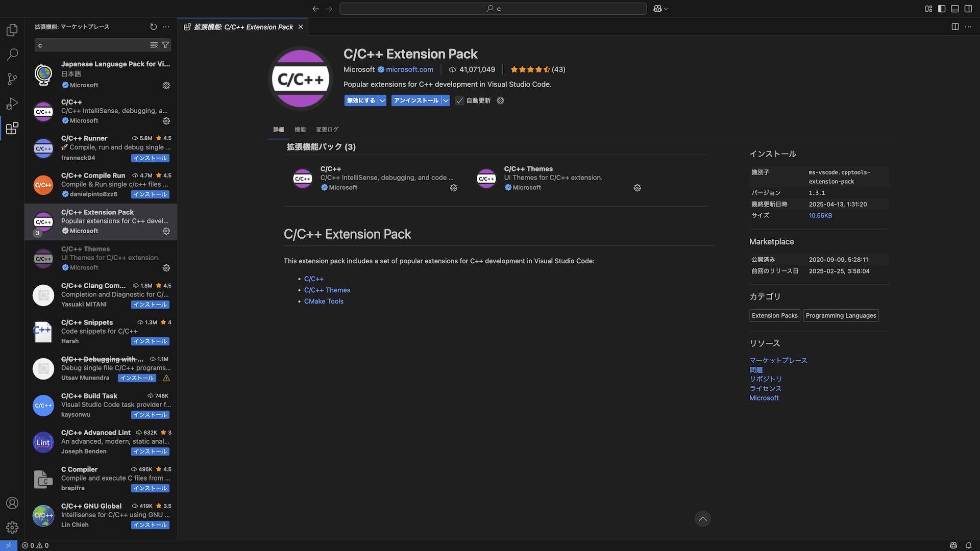Install the C/C++ Runner extension
This screenshot has height=551, width=980.
coord(150,158)
